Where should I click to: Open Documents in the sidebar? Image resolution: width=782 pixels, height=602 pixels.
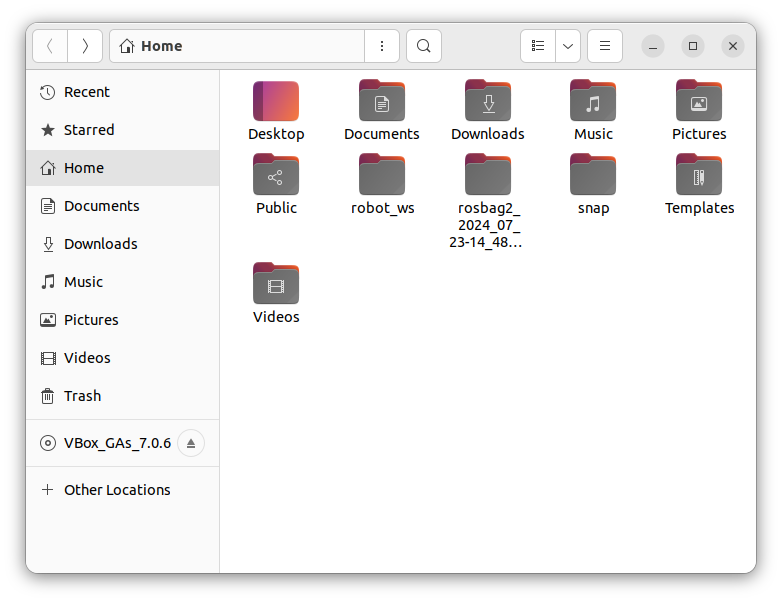click(x=123, y=206)
